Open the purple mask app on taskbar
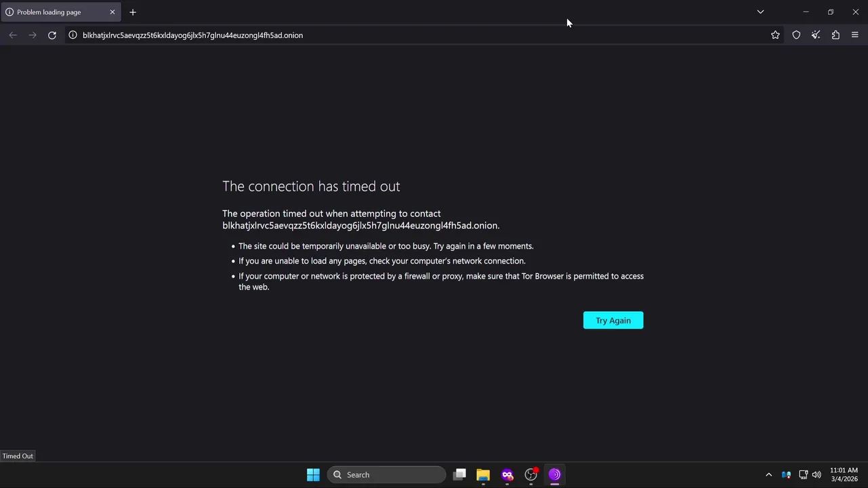The width and height of the screenshot is (868, 488). (508, 474)
